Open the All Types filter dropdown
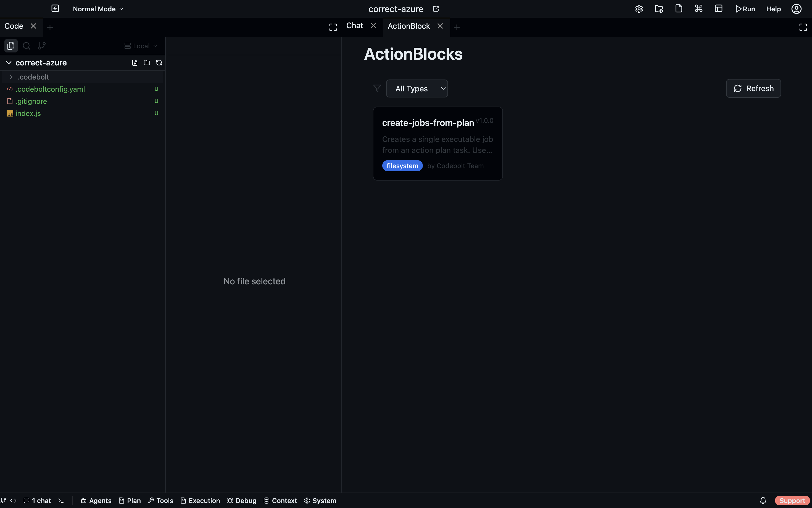The image size is (812, 508). pos(417,88)
